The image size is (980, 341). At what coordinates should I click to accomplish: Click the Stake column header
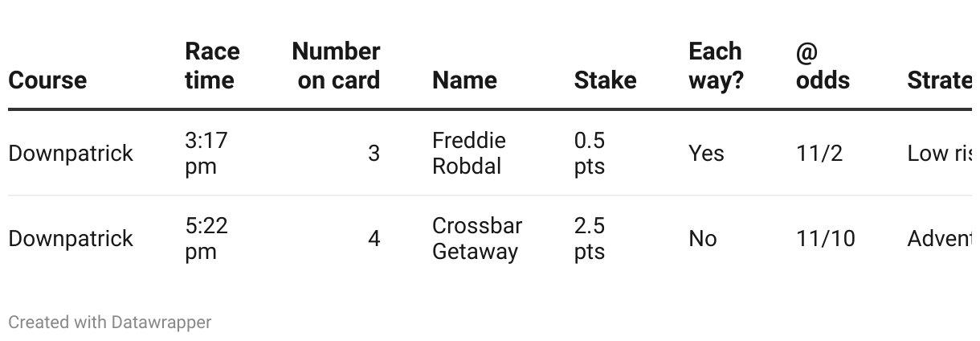click(x=605, y=80)
